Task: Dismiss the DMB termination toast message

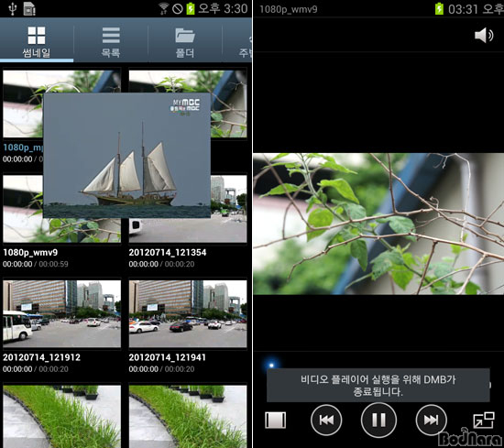Action: [x=378, y=386]
